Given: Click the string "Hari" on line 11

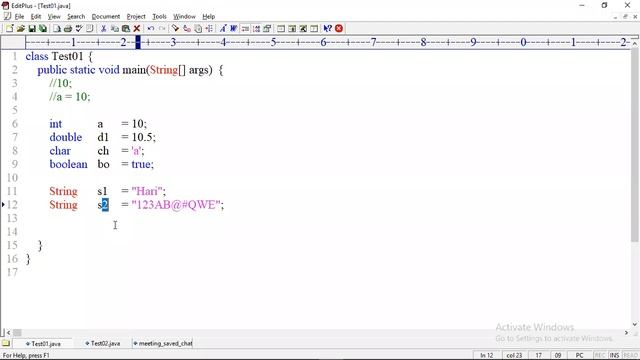Looking at the screenshot, I should click(x=147, y=191).
